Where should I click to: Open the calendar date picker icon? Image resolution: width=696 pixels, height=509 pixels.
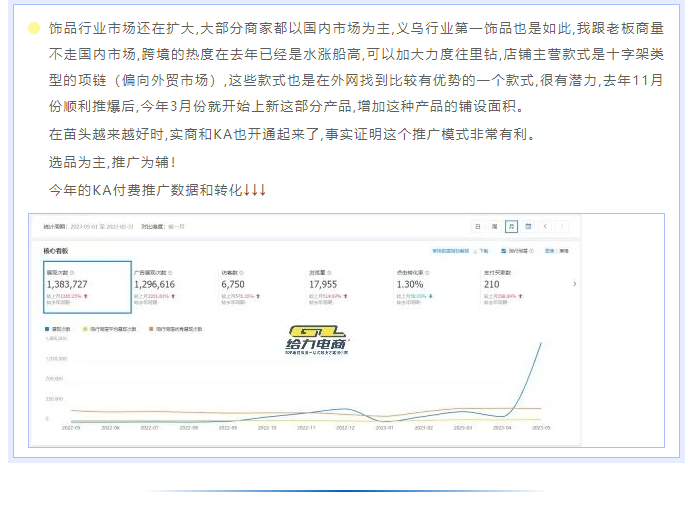pyautogui.click(x=527, y=227)
